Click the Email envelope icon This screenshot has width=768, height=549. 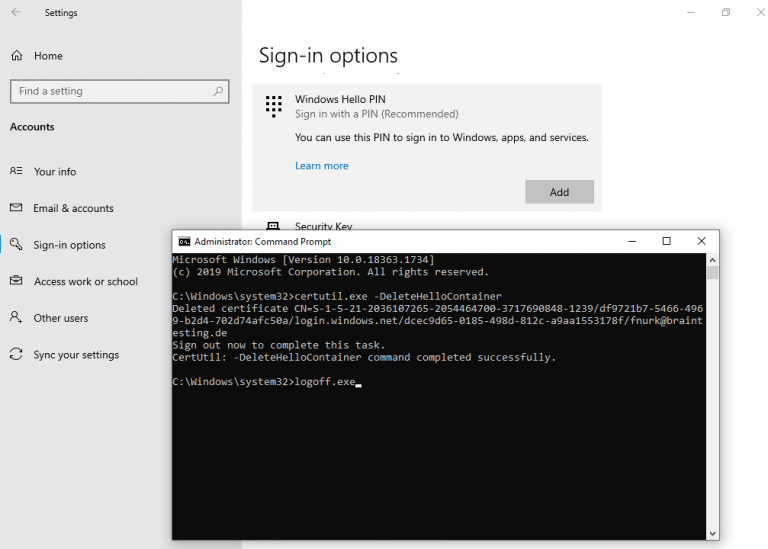point(16,208)
